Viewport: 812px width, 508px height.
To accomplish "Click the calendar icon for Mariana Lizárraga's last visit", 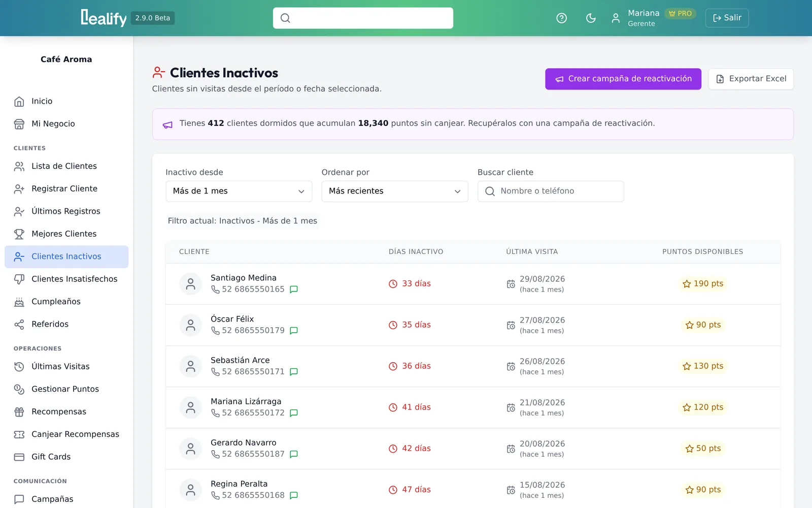I will pos(511,407).
